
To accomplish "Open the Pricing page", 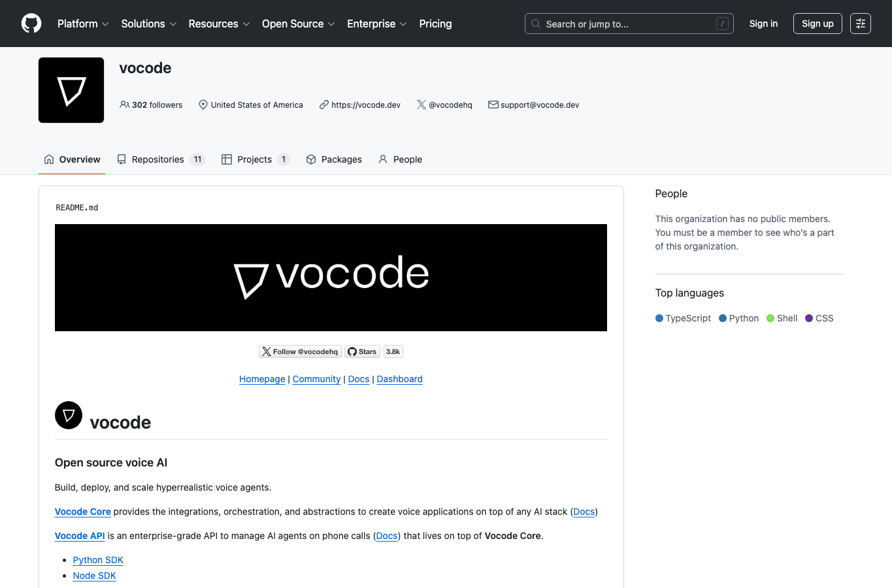I will click(x=435, y=24).
